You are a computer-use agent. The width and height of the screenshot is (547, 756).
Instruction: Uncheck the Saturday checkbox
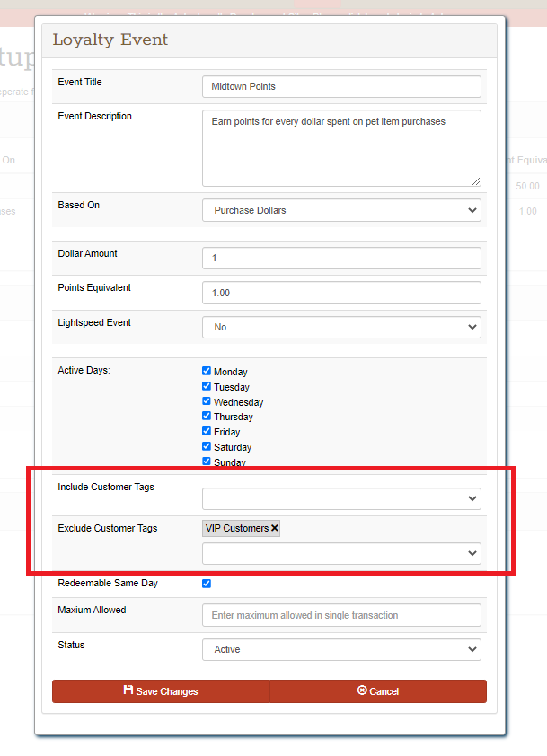pyautogui.click(x=207, y=446)
